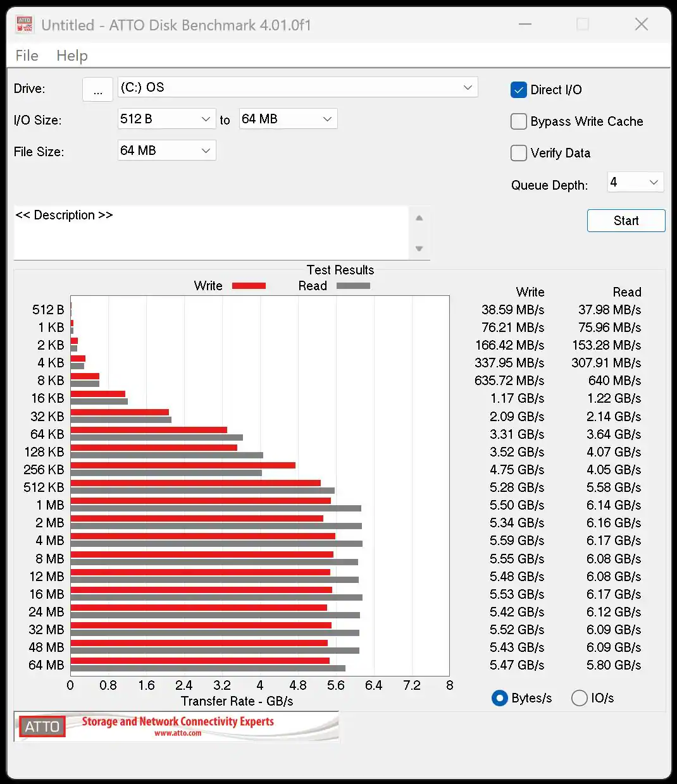The image size is (677, 784).
Task: Click the Read legend gray marker
Action: 353,286
